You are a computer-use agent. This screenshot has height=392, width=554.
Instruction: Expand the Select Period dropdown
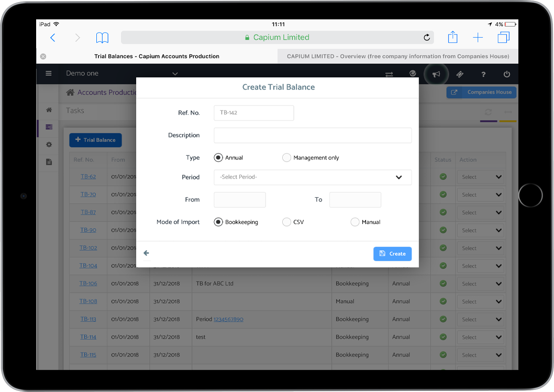pyautogui.click(x=313, y=177)
